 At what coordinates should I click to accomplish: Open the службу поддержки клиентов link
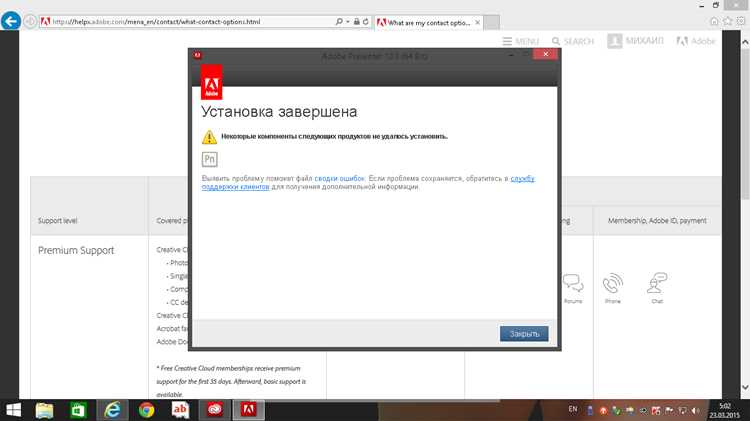368,183
